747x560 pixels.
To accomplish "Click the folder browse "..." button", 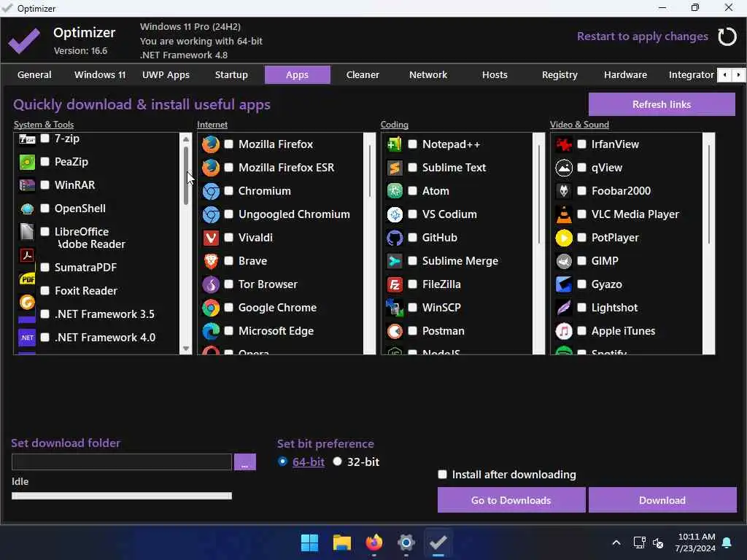I will pos(245,462).
